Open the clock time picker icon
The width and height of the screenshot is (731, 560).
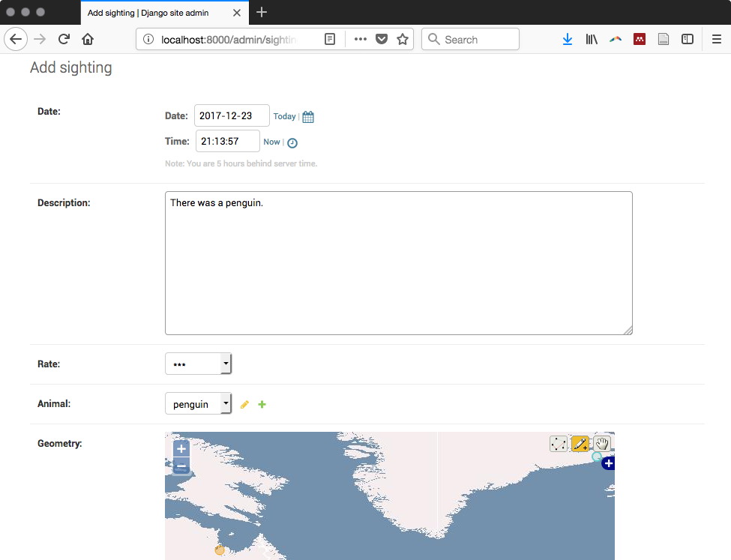pyautogui.click(x=292, y=142)
